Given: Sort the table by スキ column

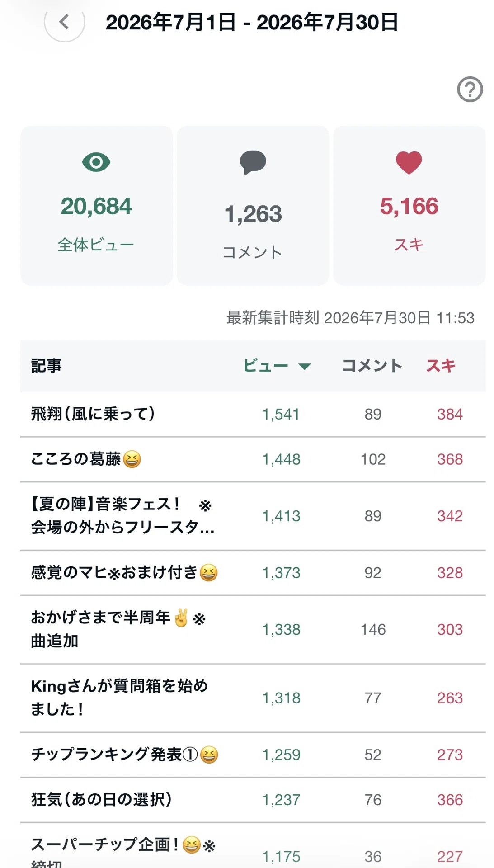Looking at the screenshot, I should [441, 365].
